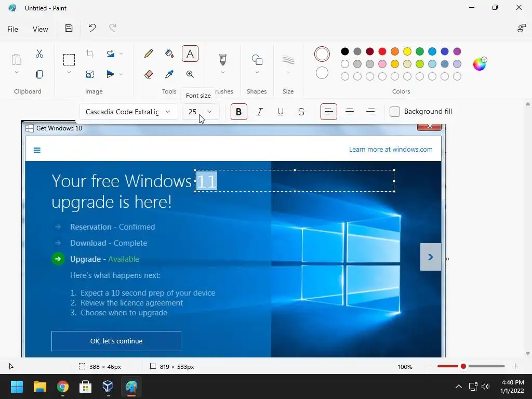Screen dimensions: 532x399
Task: Click Learn more at windows.com link
Action: (391, 149)
